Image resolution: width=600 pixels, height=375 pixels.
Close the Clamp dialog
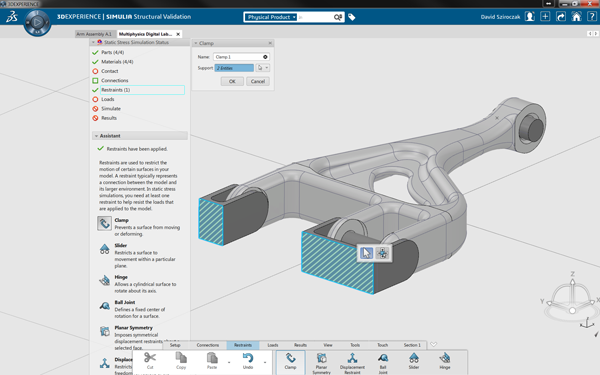270,43
